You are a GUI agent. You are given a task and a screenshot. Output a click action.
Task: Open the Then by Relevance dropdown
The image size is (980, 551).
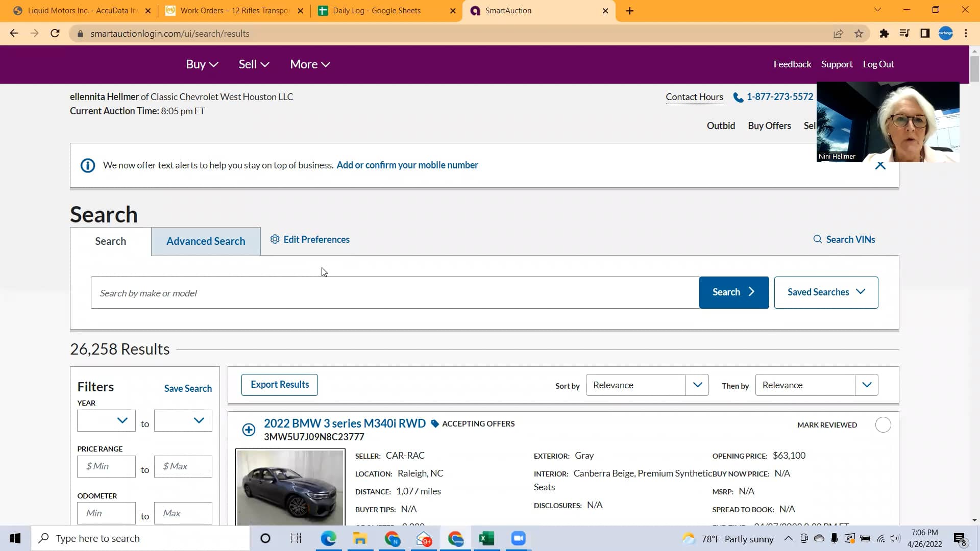(817, 385)
